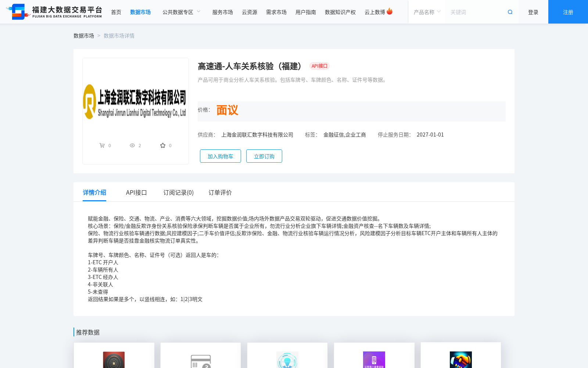
Task: Open 云资源 navigation item
Action: (x=250, y=12)
